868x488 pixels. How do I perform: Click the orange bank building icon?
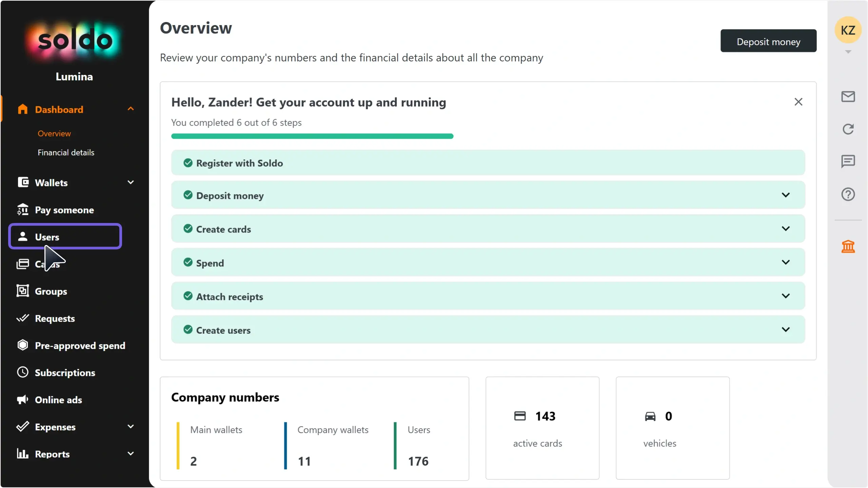pyautogui.click(x=848, y=246)
